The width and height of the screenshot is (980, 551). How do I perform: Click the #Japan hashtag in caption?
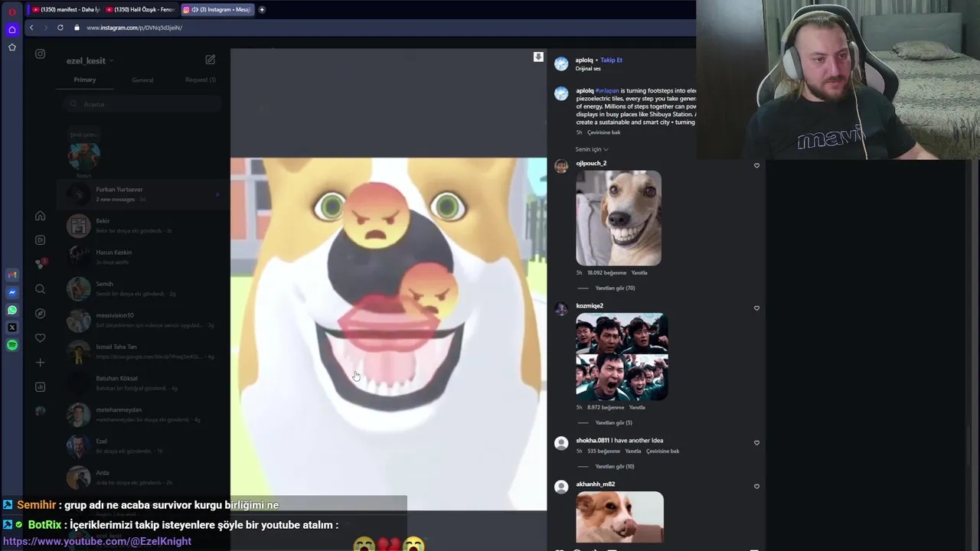[x=607, y=90]
